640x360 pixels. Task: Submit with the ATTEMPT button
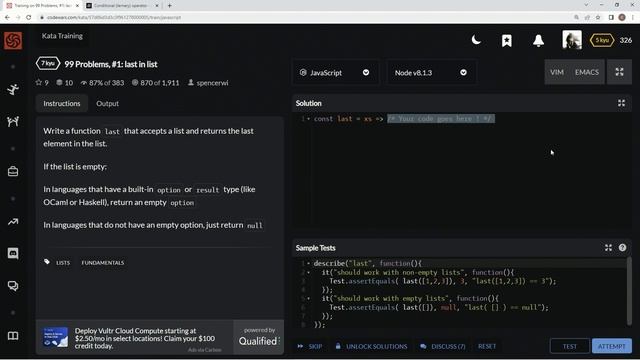coord(611,346)
